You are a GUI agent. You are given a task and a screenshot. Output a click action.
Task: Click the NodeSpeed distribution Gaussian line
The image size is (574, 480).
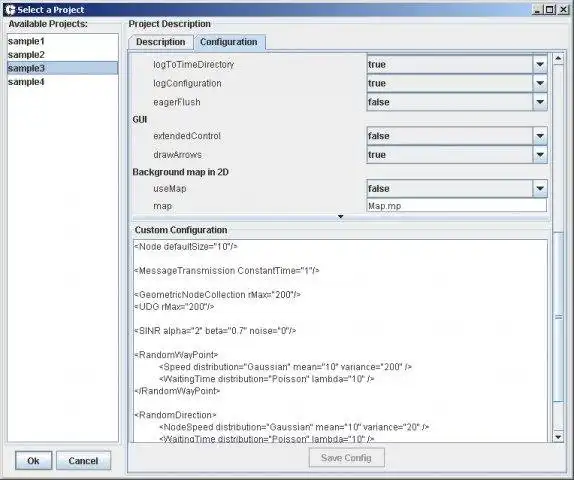tap(294, 427)
